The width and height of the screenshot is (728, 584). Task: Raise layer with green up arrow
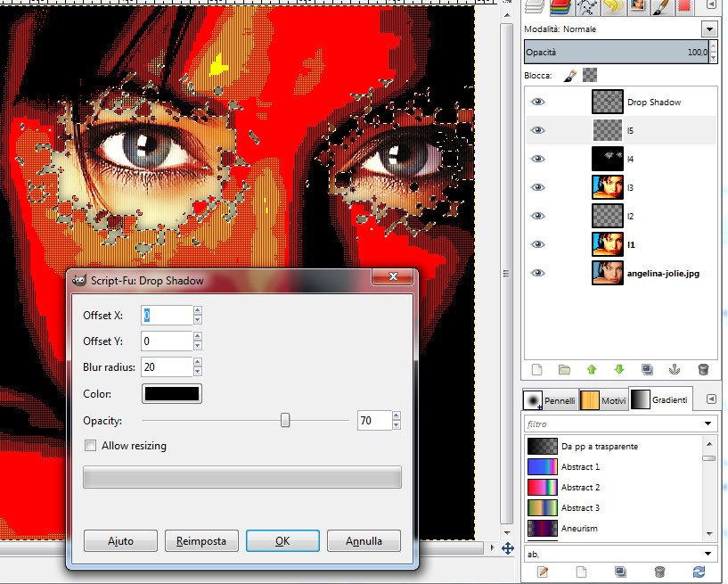tap(592, 370)
